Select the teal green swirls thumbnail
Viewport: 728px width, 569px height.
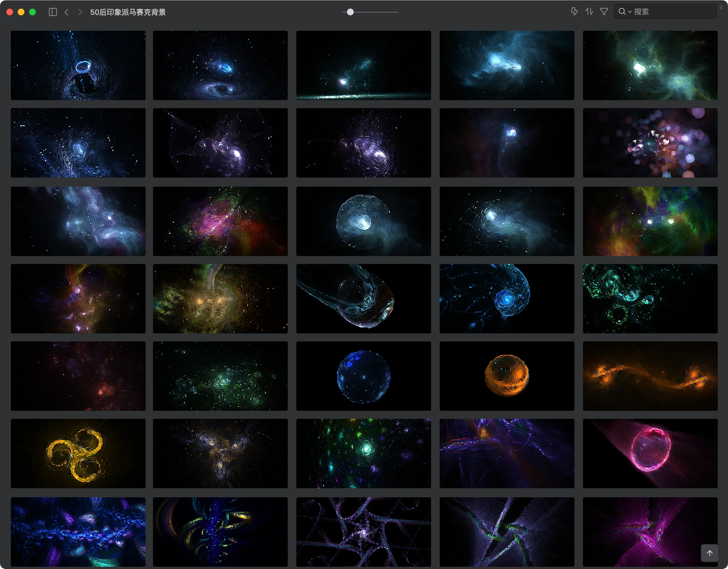click(x=650, y=298)
